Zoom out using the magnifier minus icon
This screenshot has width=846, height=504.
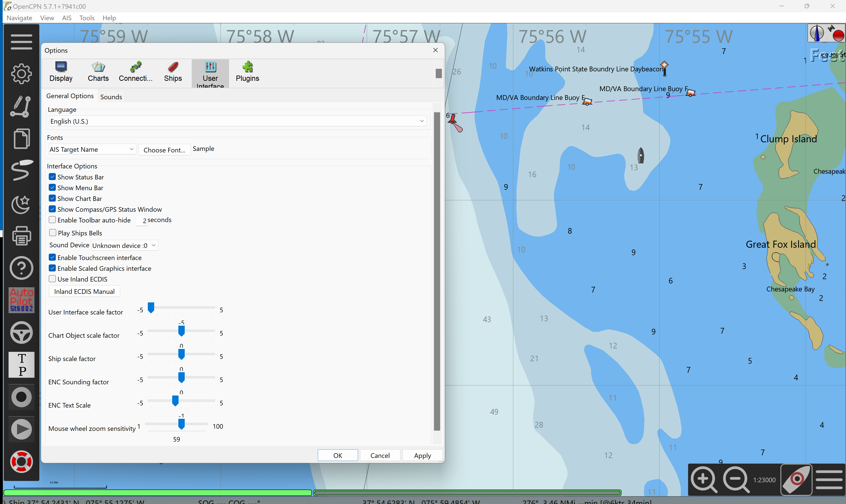tap(736, 480)
